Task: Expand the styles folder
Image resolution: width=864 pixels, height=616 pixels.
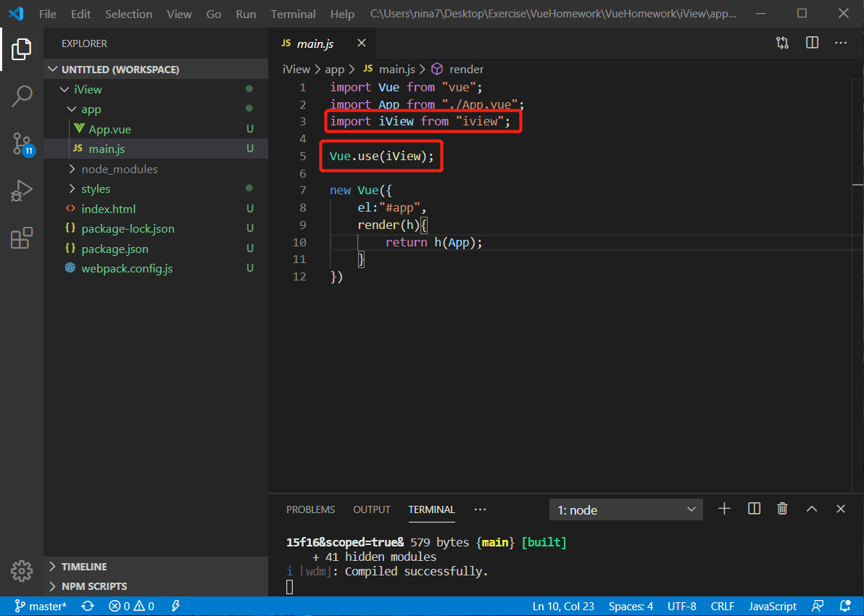Action: (156, 189)
